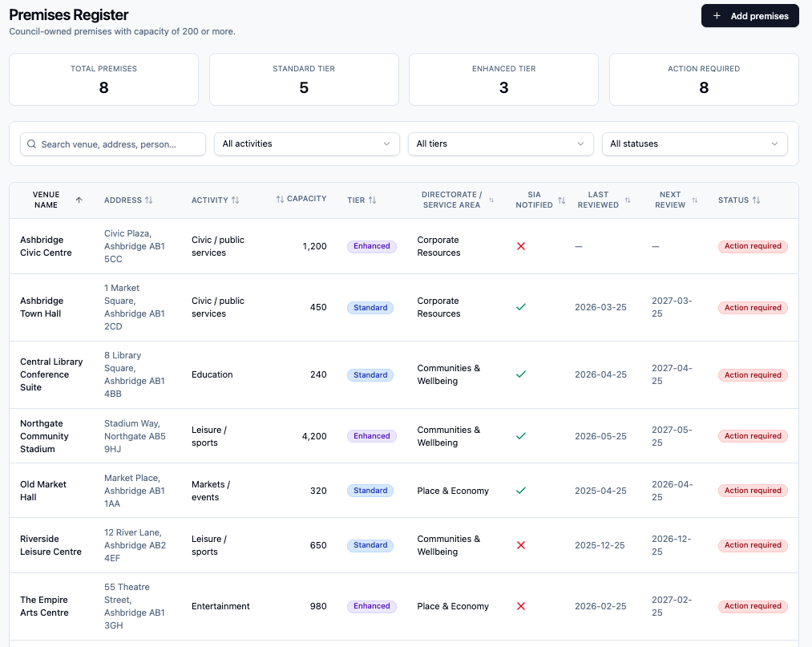The width and height of the screenshot is (812, 647).
Task: Sort table by Activity column
Action: pyautogui.click(x=216, y=200)
